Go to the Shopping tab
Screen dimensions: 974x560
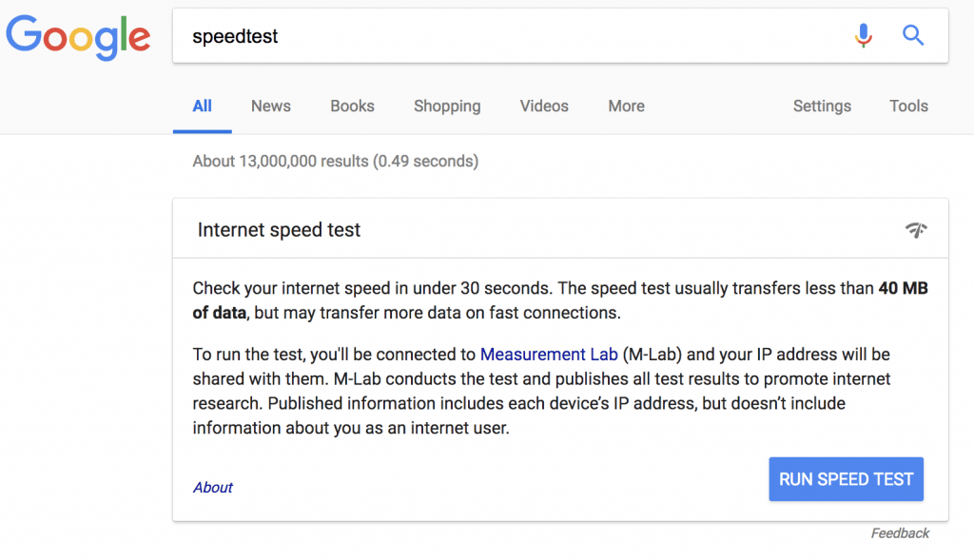point(447,106)
